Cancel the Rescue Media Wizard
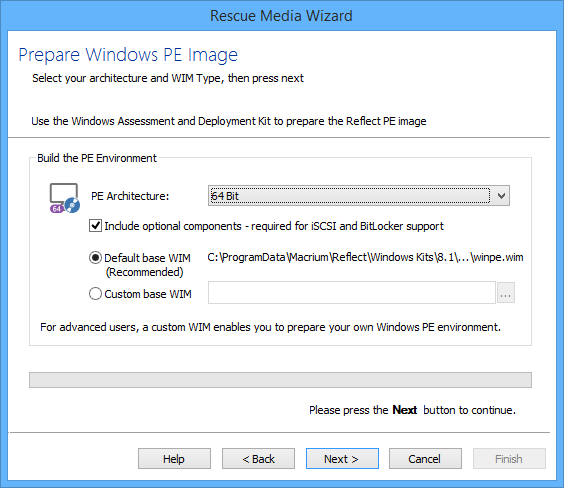This screenshot has height=488, width=564. 425,459
